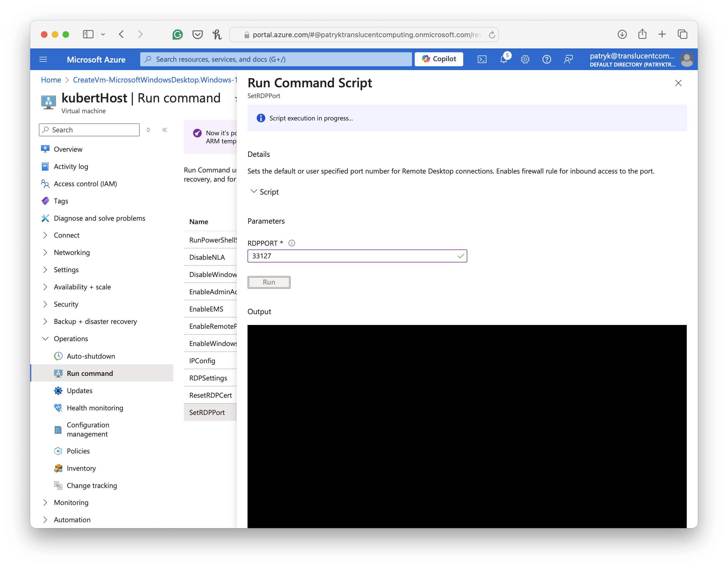Expand Networking in sidebar

point(72,252)
